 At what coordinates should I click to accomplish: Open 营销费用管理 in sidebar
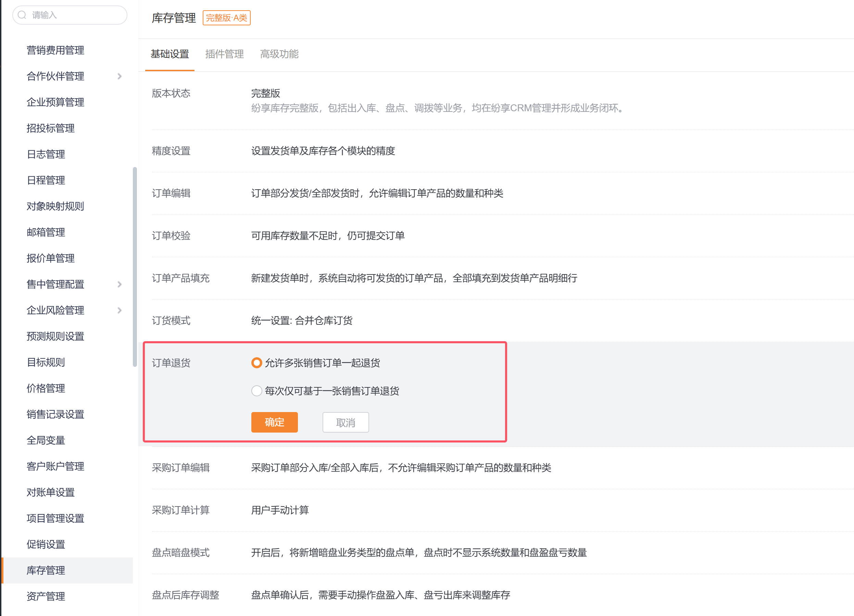(x=55, y=50)
